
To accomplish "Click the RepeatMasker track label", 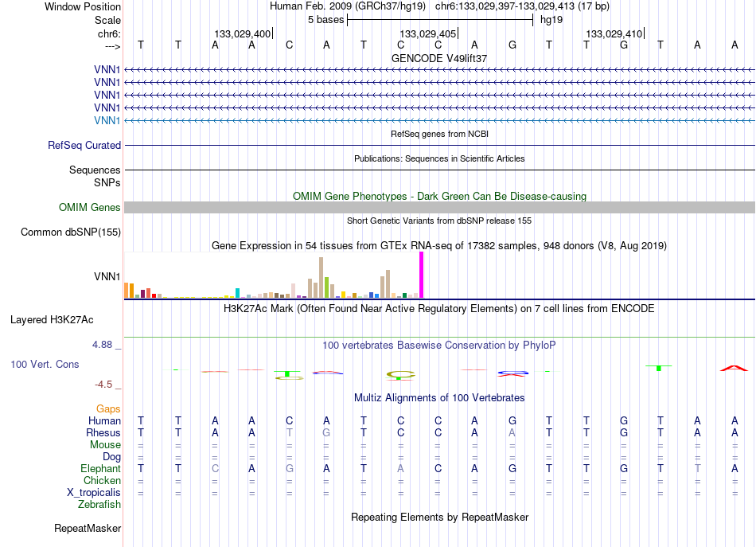I will coord(88,528).
